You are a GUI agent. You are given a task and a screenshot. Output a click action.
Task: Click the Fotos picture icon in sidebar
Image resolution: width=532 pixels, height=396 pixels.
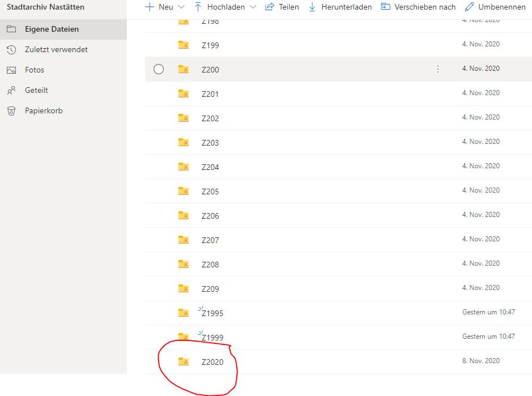[11, 70]
